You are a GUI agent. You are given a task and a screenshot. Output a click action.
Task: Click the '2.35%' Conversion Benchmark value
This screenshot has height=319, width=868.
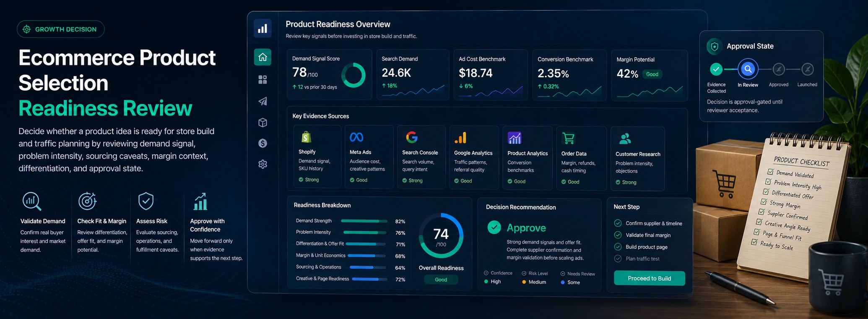click(x=553, y=74)
